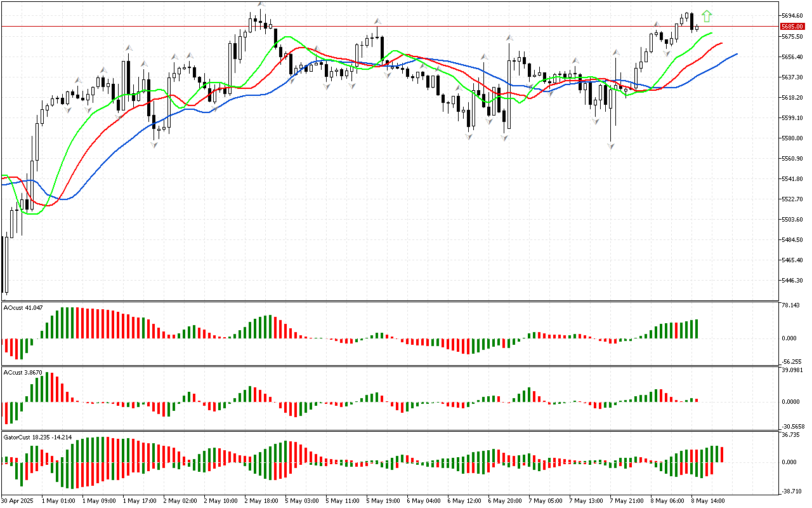Click the 2 May 18:00 time axis label

point(259,500)
